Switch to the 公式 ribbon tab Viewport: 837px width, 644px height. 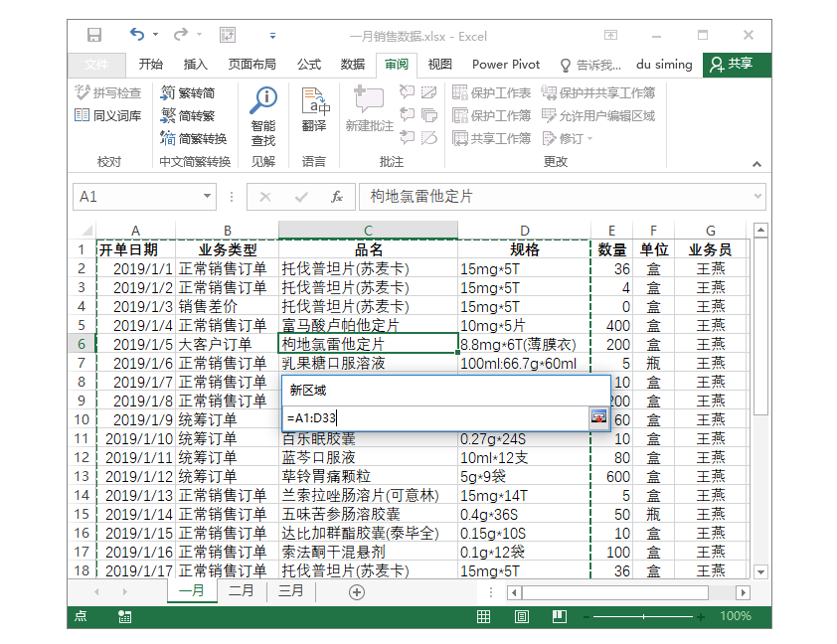point(309,65)
